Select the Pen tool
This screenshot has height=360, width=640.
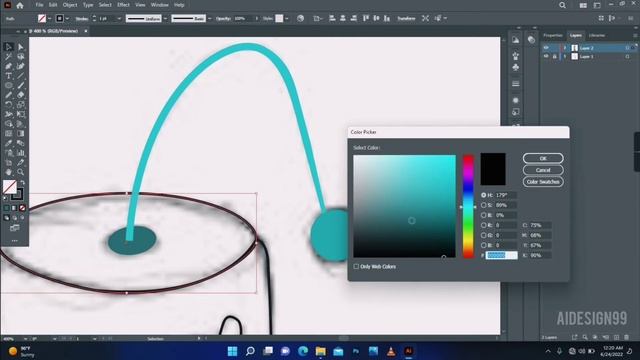9,66
